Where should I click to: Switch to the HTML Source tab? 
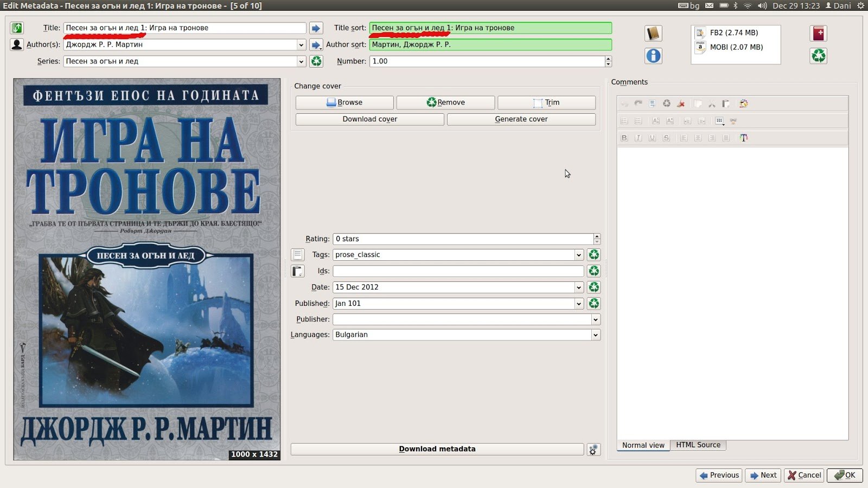[698, 445]
